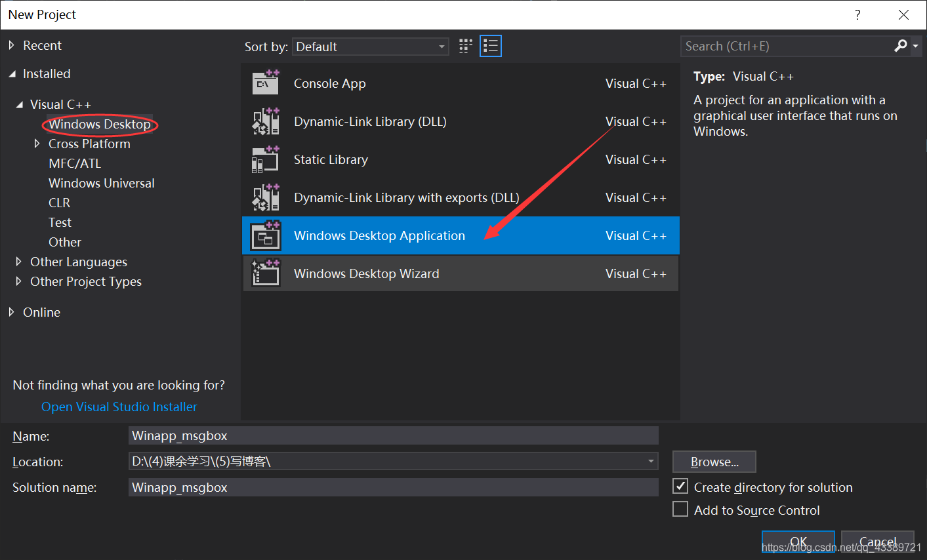Select the Other category under Visual C++
This screenshot has height=560, width=927.
(65, 242)
